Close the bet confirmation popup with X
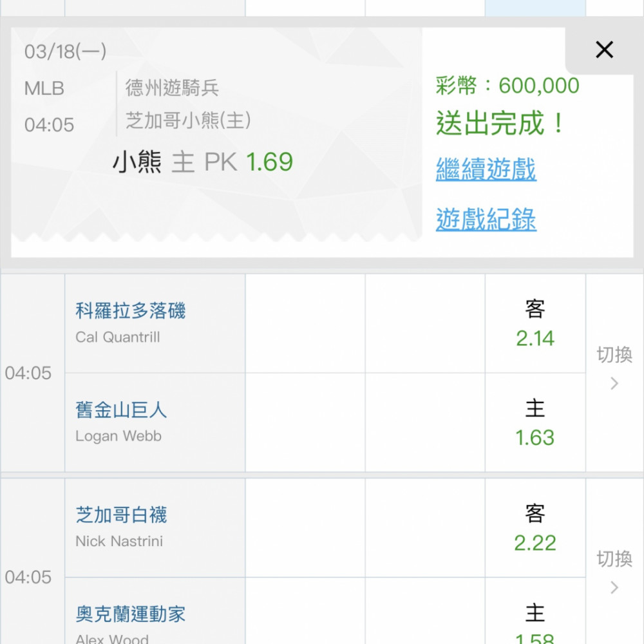The width and height of the screenshot is (644, 644). coord(604,50)
